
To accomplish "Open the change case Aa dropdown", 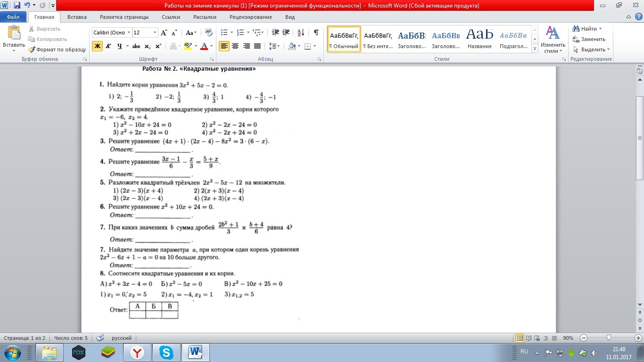I will tap(191, 33).
